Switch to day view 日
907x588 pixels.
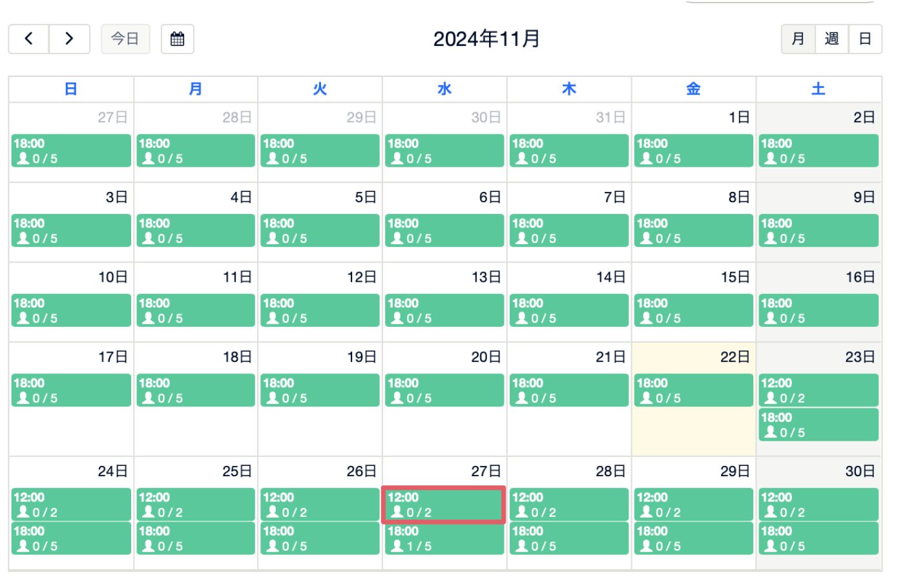point(865,39)
